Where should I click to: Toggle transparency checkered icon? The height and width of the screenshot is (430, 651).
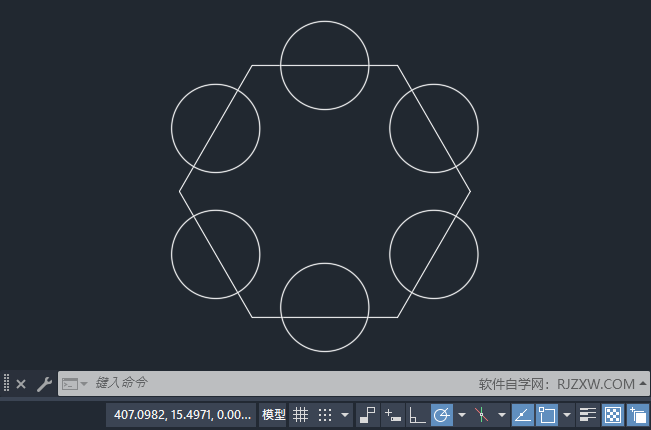(613, 415)
